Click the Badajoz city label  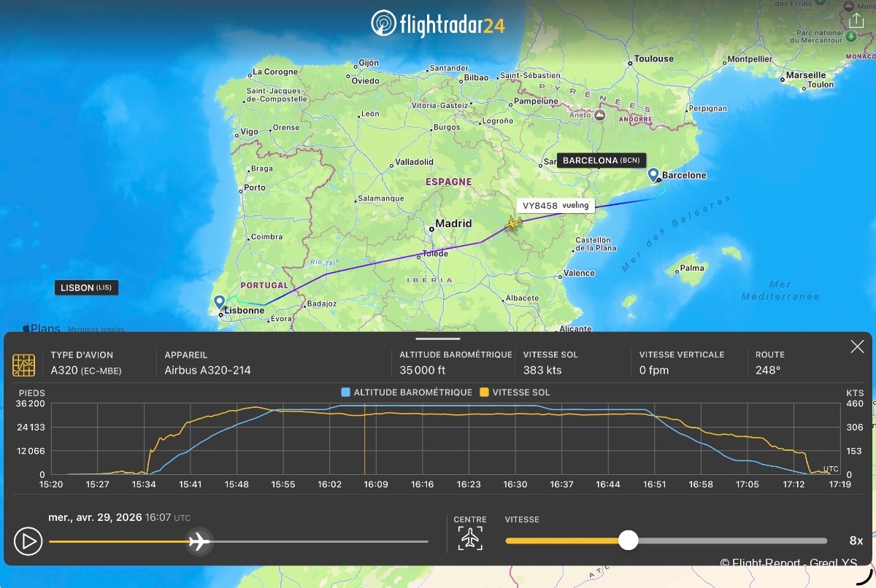[321, 303]
